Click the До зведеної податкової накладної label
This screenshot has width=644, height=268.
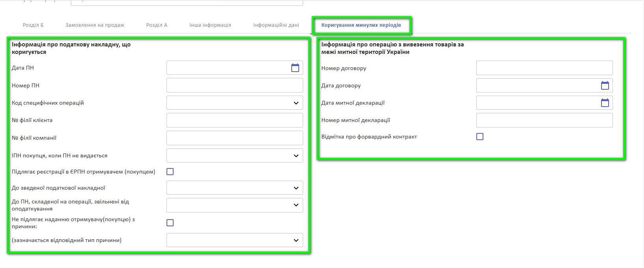point(58,188)
